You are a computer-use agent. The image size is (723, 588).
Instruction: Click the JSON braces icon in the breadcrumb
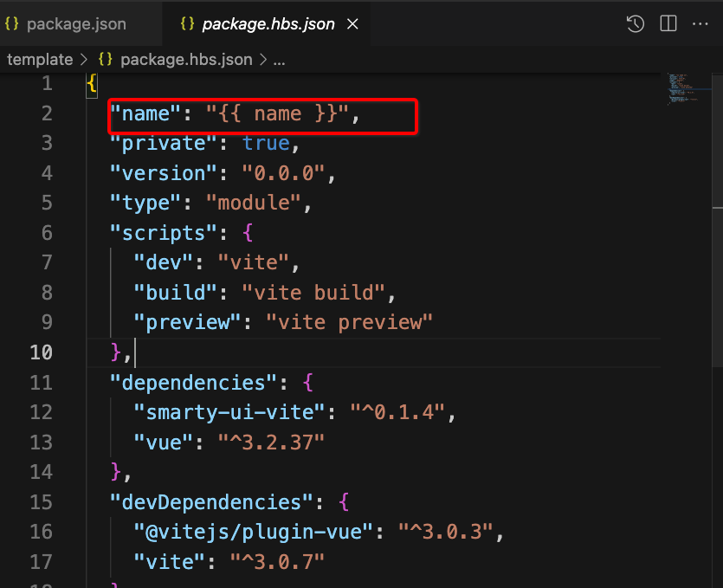[x=106, y=60]
